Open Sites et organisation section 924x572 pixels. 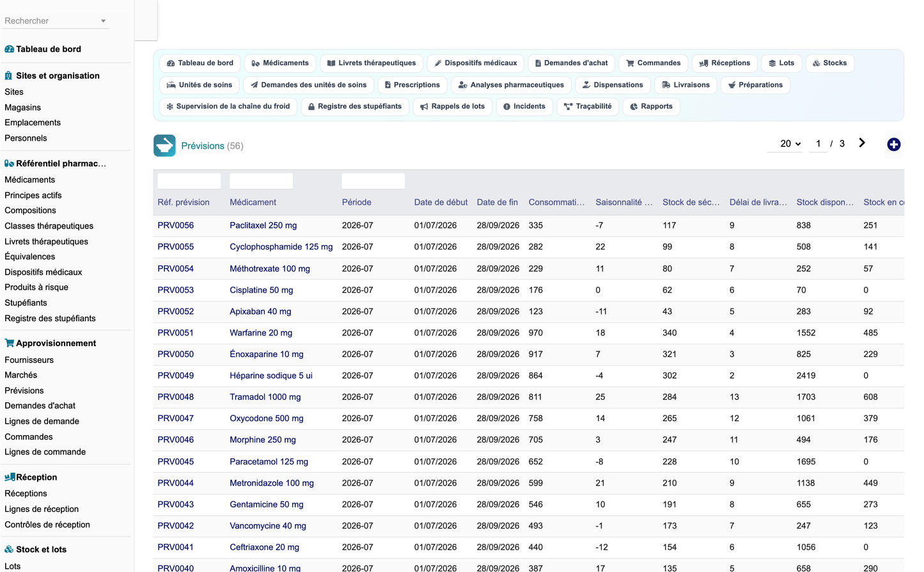pyautogui.click(x=52, y=75)
